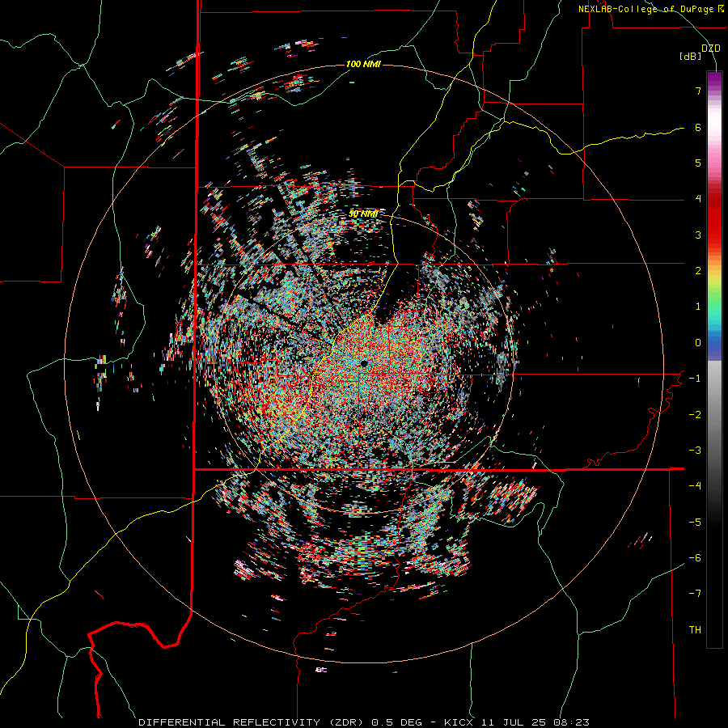Click the [dB] unit label

click(x=691, y=57)
